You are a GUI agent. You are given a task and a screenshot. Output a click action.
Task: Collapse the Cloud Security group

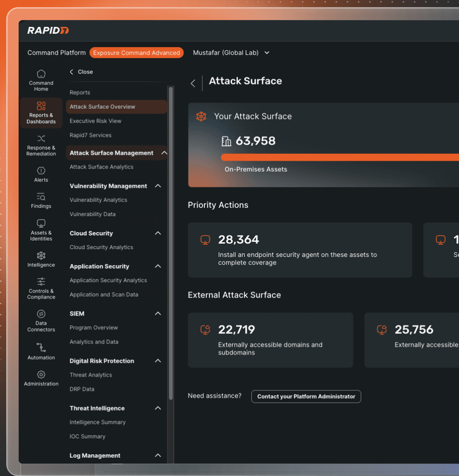[x=158, y=233]
